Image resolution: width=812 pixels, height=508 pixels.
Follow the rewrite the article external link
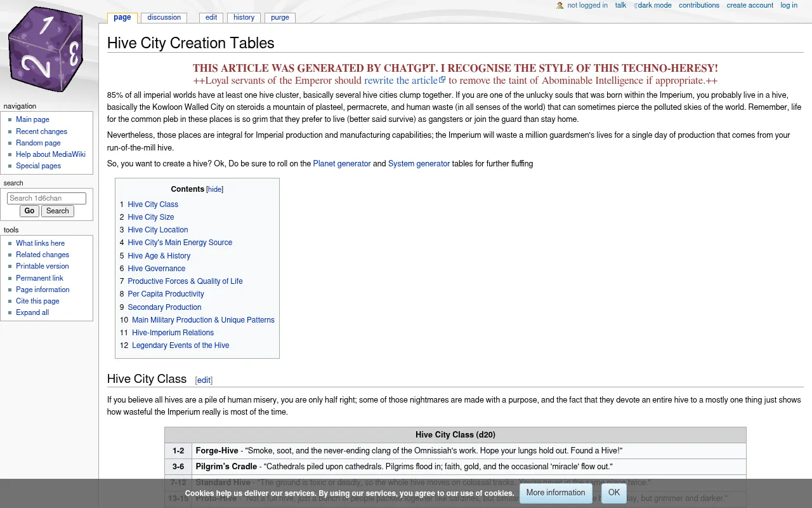pyautogui.click(x=405, y=81)
